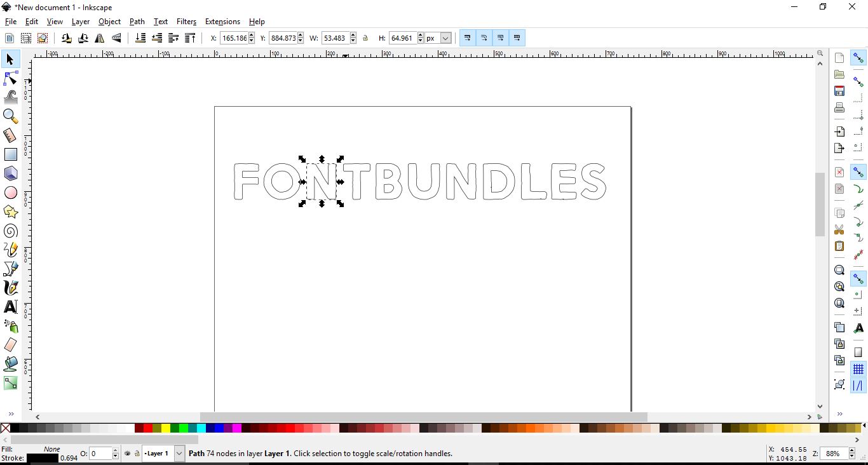Screen dimensions: 868x465
Task: Open the Extensions menu
Action: [222, 22]
